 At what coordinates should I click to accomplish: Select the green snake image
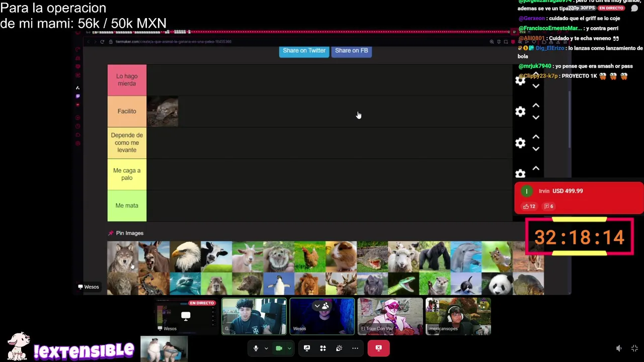[x=404, y=284]
